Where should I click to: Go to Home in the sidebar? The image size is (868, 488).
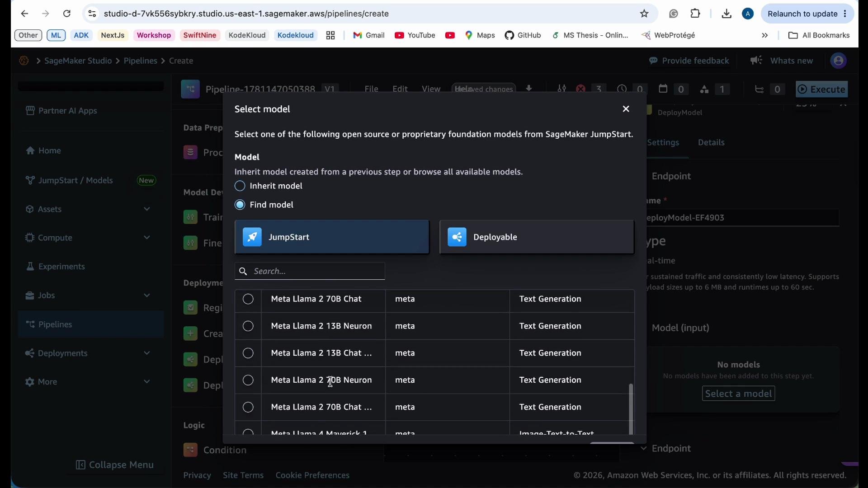[x=43, y=150]
